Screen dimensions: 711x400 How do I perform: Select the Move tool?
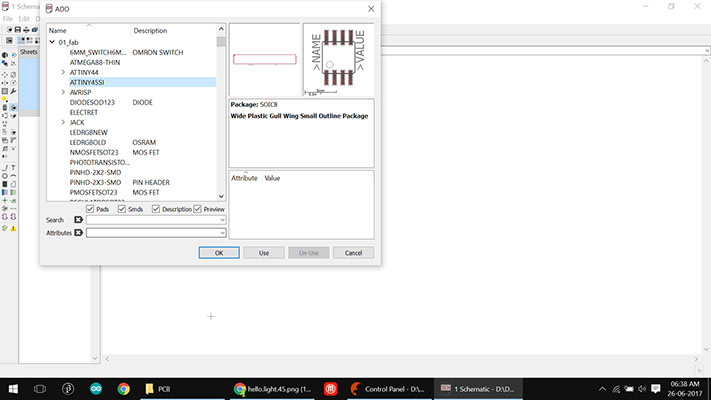coord(5,74)
